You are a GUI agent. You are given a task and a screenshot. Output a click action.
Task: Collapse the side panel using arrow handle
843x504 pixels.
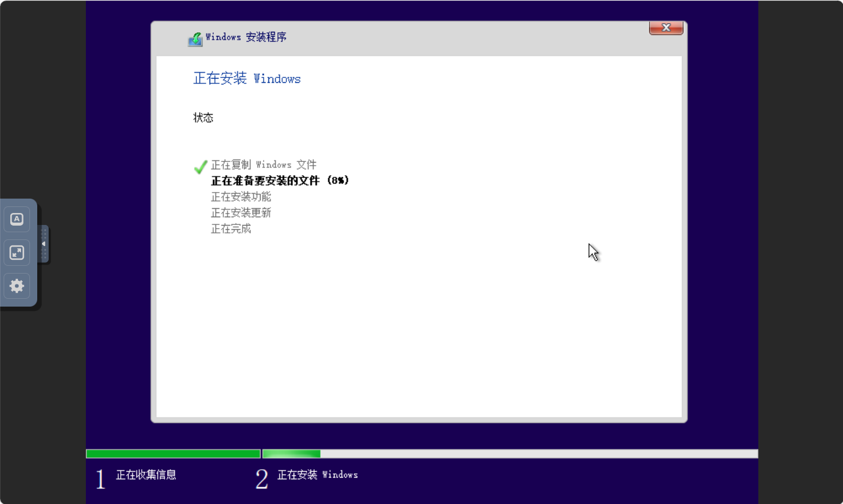pyautogui.click(x=43, y=244)
